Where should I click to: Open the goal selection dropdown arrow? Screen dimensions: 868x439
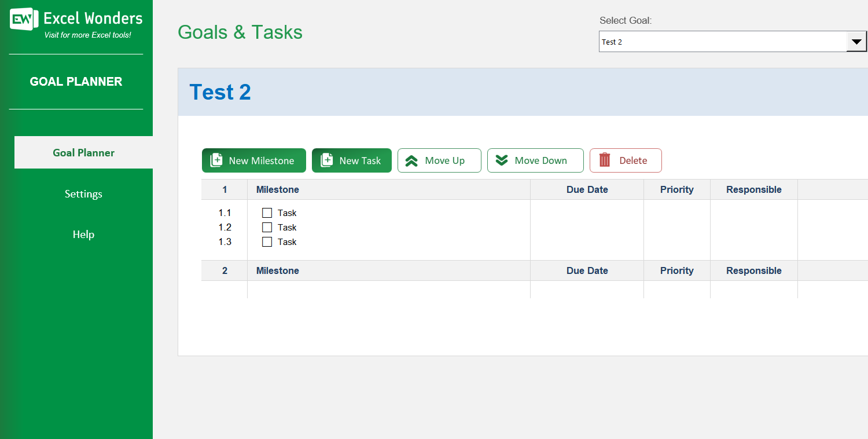point(856,41)
